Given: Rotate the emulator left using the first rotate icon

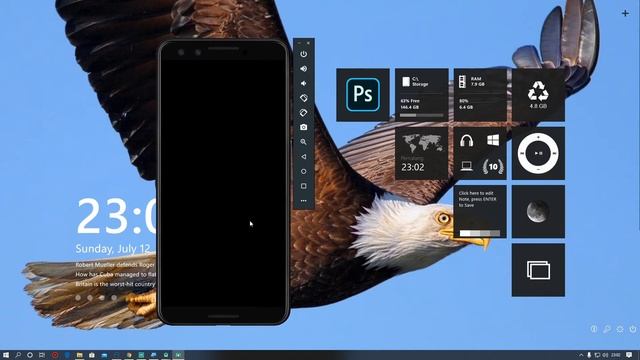Looking at the screenshot, I should (x=303, y=98).
